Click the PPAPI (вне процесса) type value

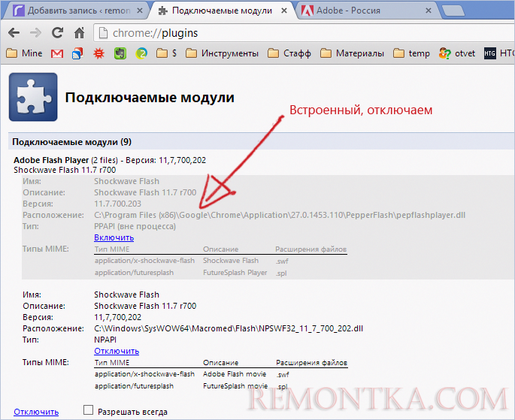pos(135,226)
